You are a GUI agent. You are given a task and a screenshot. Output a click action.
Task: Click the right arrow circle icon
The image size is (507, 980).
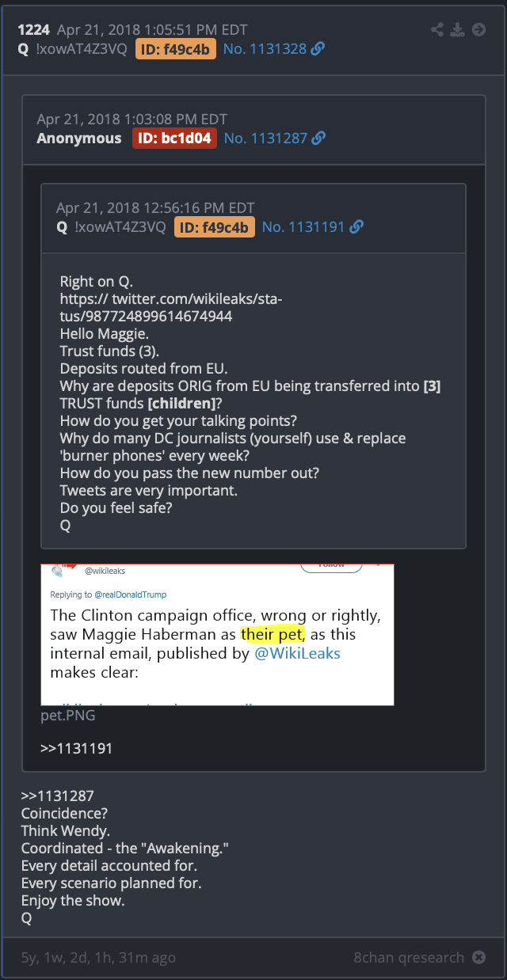click(478, 30)
